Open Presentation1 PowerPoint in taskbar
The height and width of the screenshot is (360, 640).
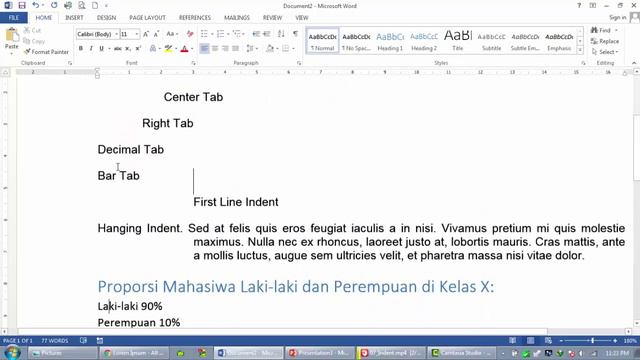point(320,353)
